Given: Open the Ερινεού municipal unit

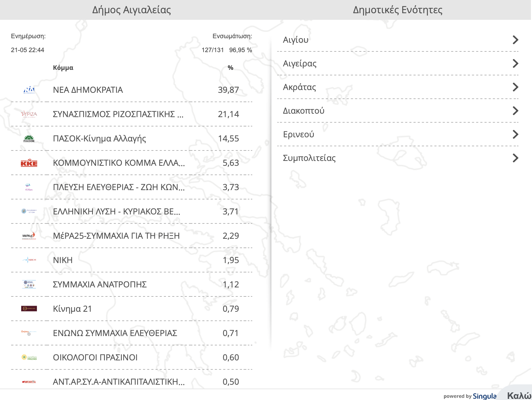Looking at the screenshot, I should click(398, 134).
